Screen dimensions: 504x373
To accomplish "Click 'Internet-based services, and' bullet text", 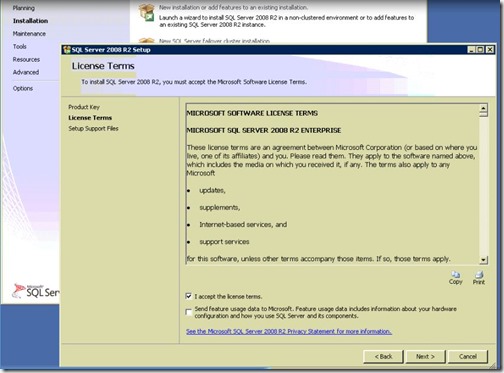I will 243,224.
